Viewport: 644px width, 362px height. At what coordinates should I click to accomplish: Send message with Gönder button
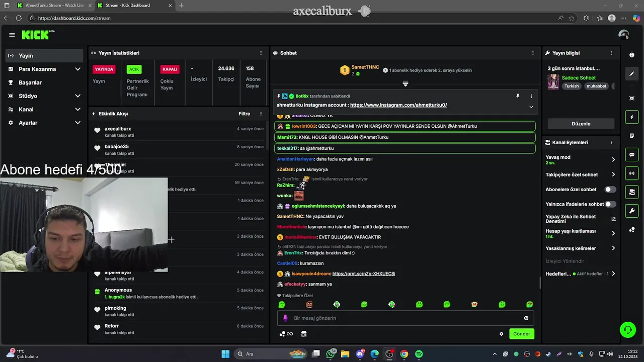click(x=521, y=334)
